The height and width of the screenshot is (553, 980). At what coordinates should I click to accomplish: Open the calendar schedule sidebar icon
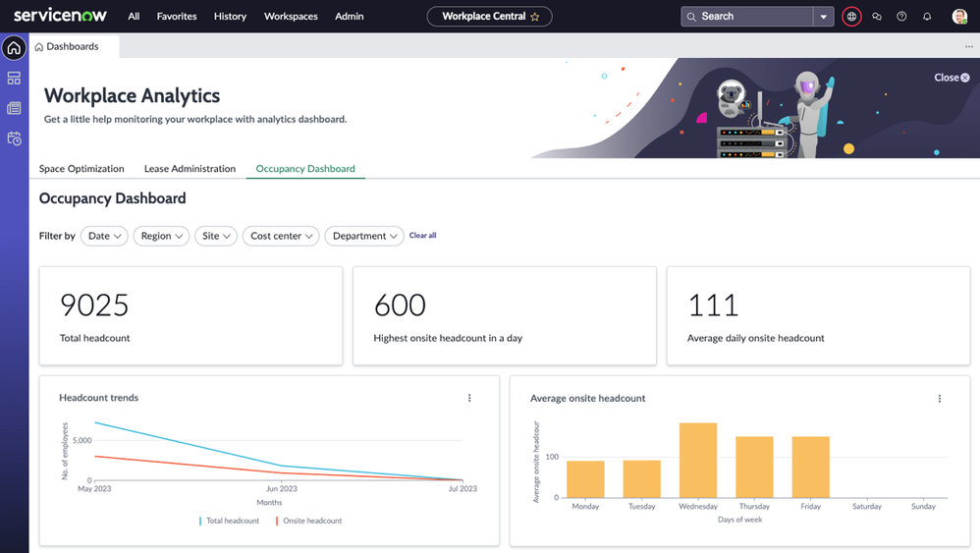pyautogui.click(x=14, y=138)
